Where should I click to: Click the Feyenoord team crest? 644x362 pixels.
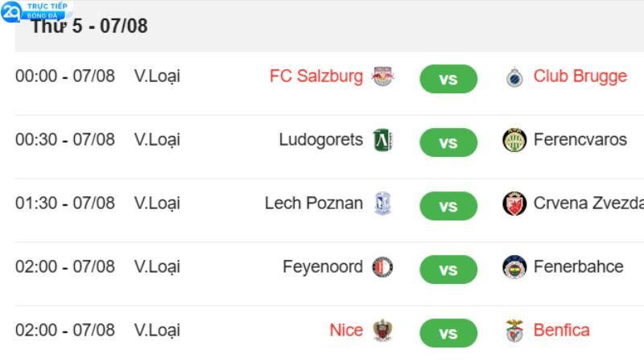(x=382, y=267)
